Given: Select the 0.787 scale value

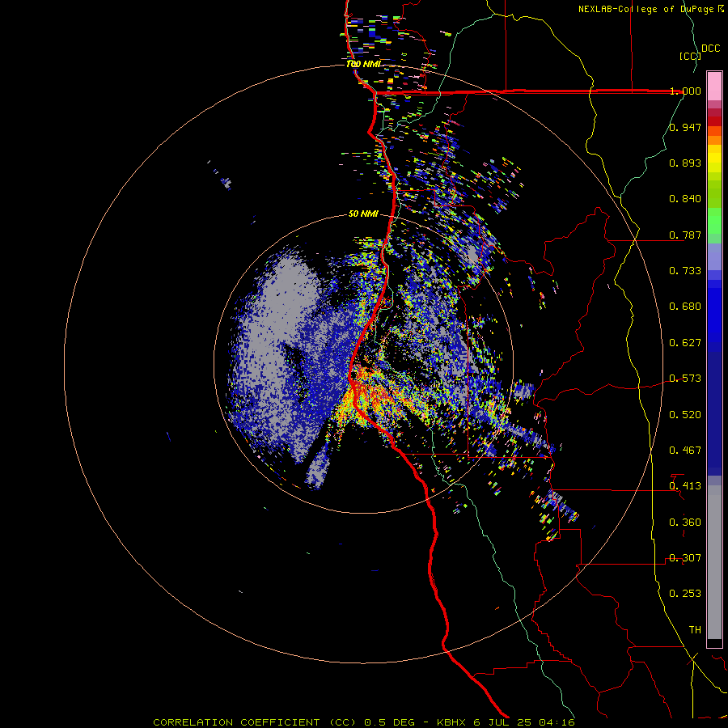Looking at the screenshot, I should click(x=685, y=235).
